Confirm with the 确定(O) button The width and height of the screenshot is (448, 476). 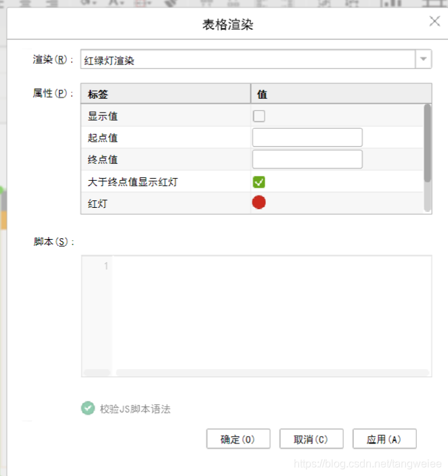(238, 439)
